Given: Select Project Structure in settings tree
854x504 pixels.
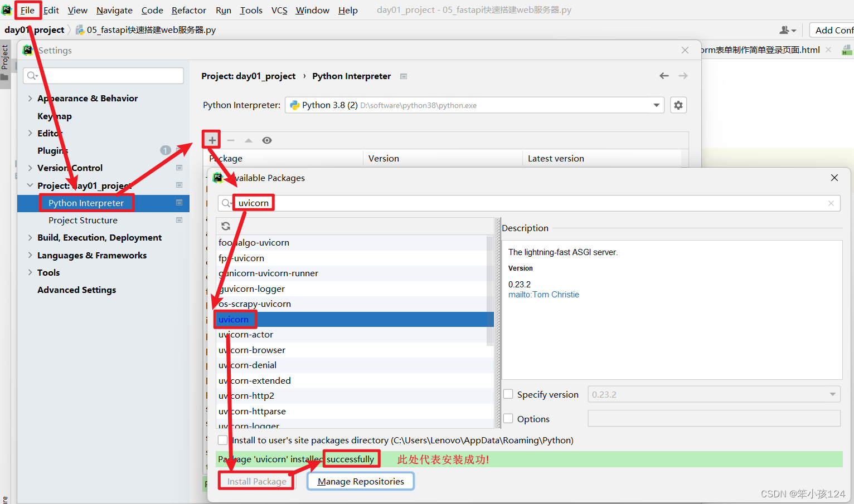Looking at the screenshot, I should pos(103,220).
